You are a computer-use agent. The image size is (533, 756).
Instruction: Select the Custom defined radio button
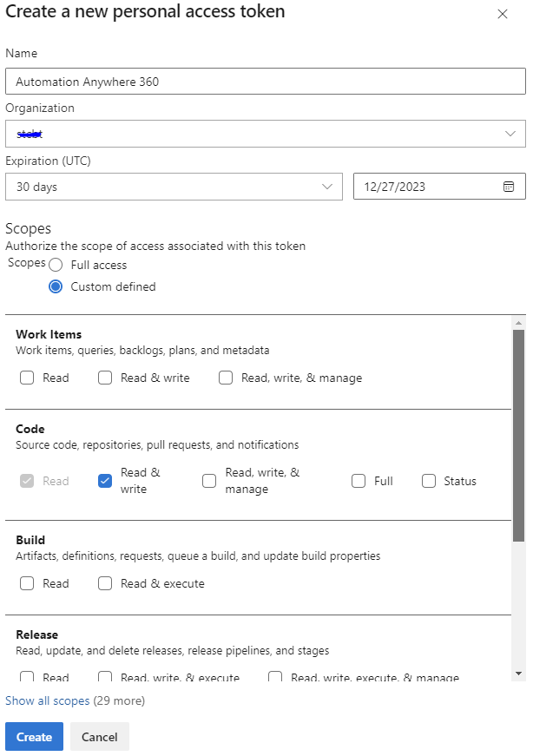(55, 286)
